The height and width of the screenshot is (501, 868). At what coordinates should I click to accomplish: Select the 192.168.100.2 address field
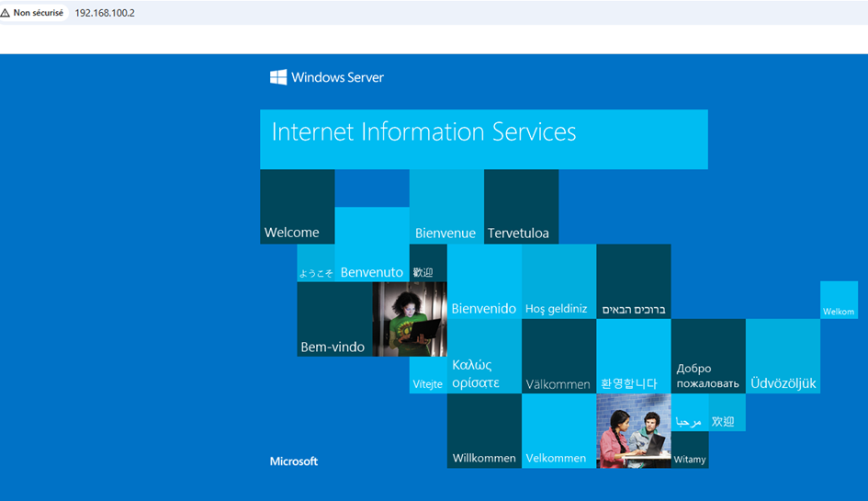tap(105, 13)
